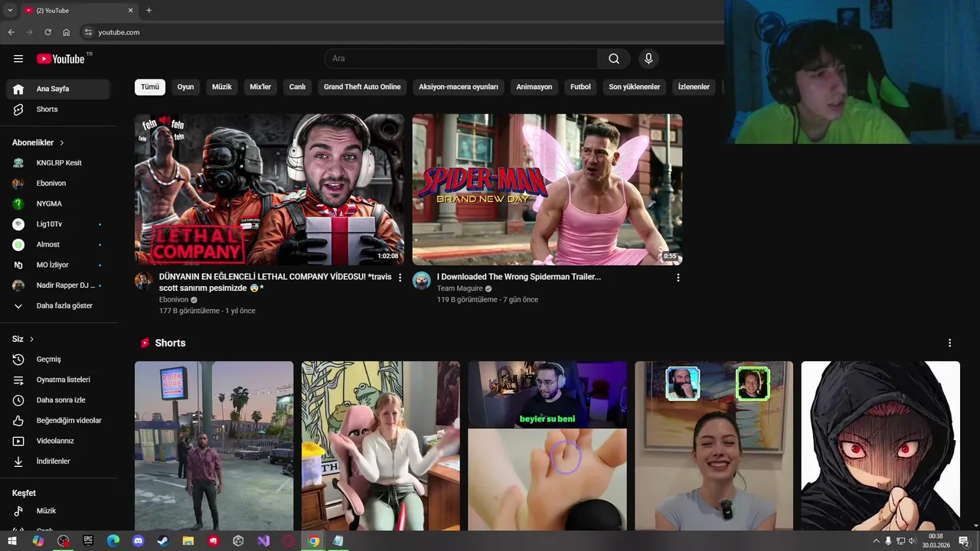Open I Downloaded The Wrong Spiderman Trailer title

(519, 277)
